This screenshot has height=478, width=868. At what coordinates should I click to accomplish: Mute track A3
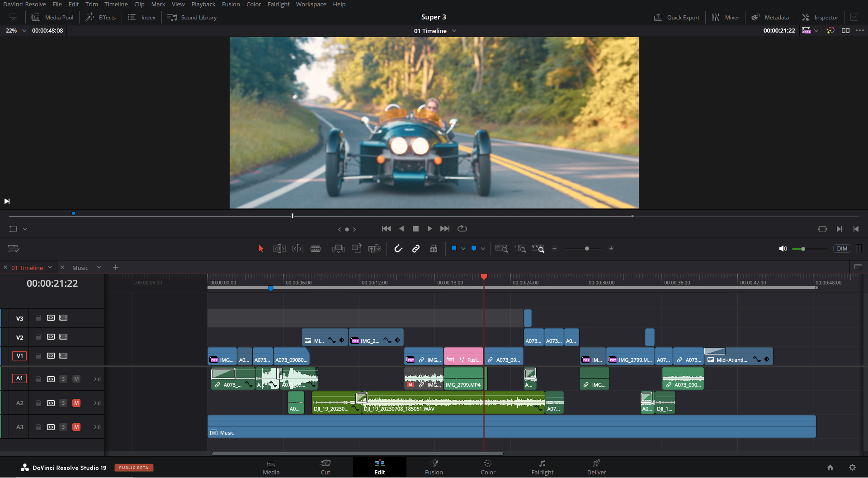[x=76, y=427]
